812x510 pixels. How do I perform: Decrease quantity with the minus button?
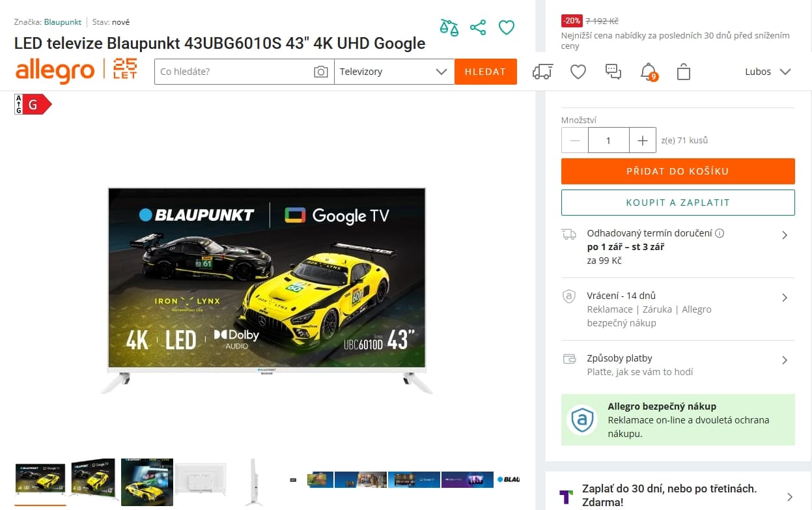pyautogui.click(x=575, y=141)
